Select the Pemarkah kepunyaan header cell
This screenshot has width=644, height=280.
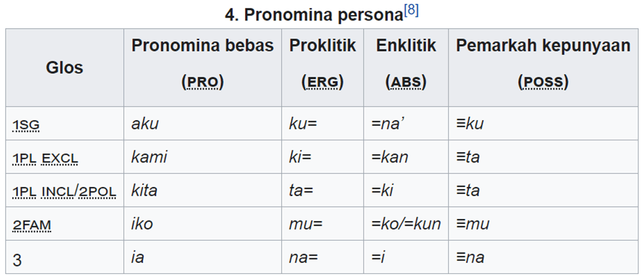[543, 68]
